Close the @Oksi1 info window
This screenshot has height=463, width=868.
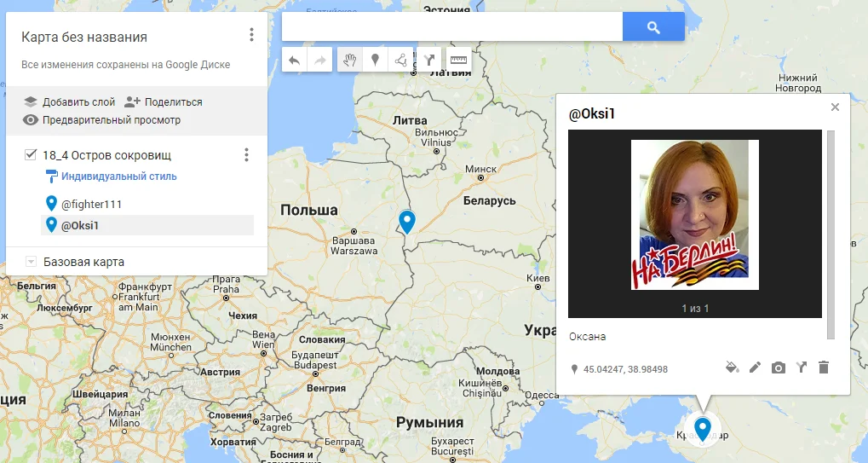[835, 107]
